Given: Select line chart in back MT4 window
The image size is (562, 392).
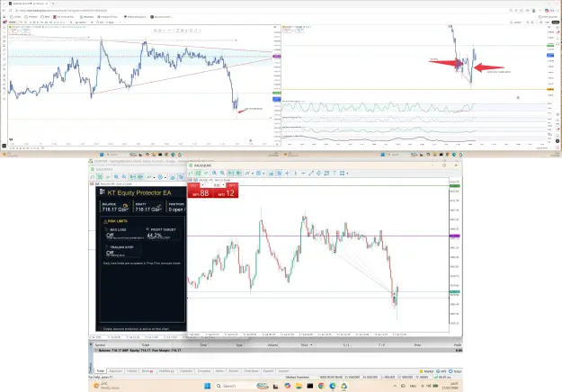Looking at the screenshot, I should tap(108, 176).
